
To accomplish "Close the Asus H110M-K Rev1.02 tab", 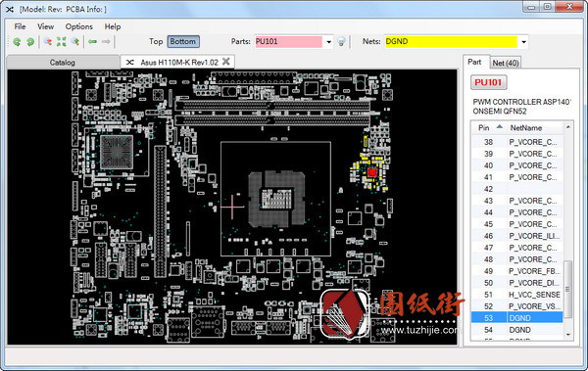I will [x=225, y=62].
